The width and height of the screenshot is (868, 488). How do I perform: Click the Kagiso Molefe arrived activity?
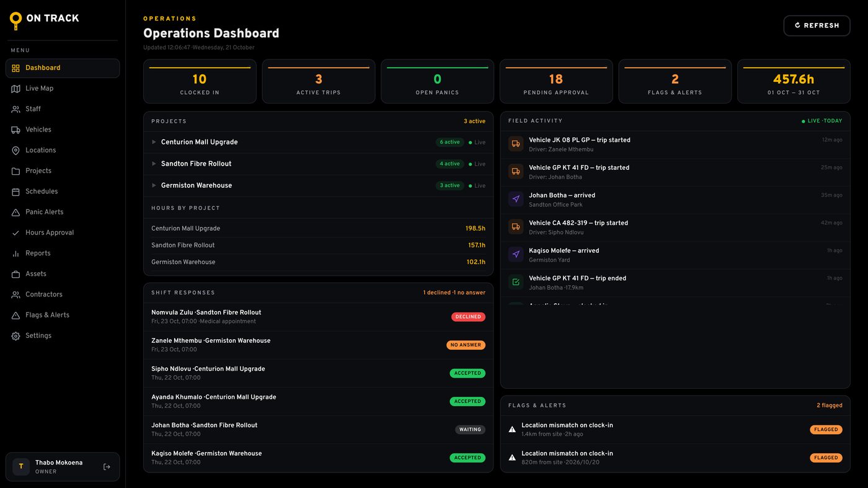(675, 255)
